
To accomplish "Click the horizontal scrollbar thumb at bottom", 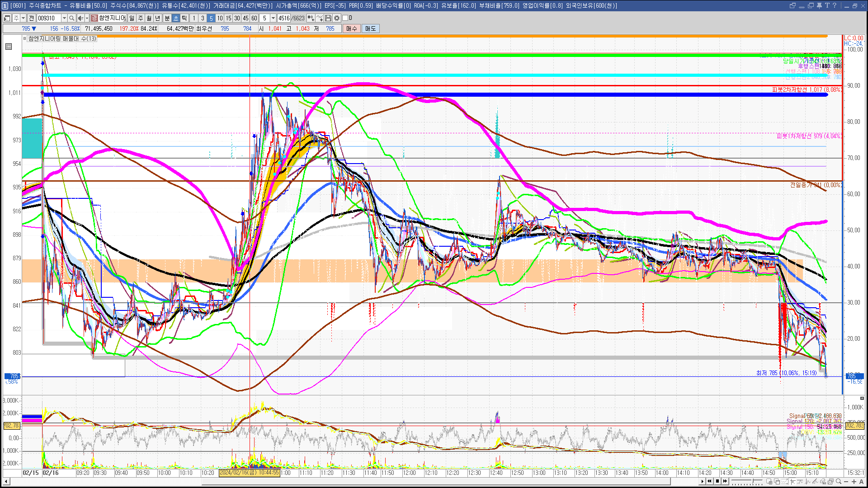I will 436,481.
